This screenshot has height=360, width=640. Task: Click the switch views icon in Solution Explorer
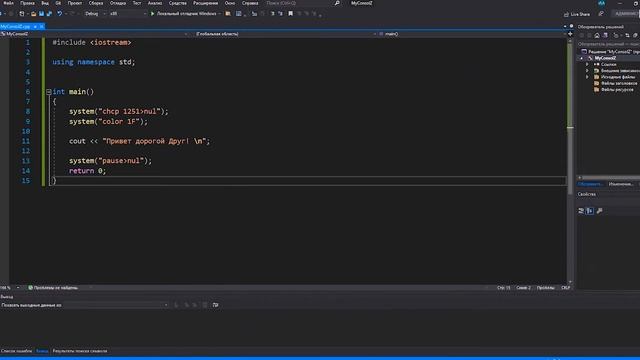click(605, 36)
